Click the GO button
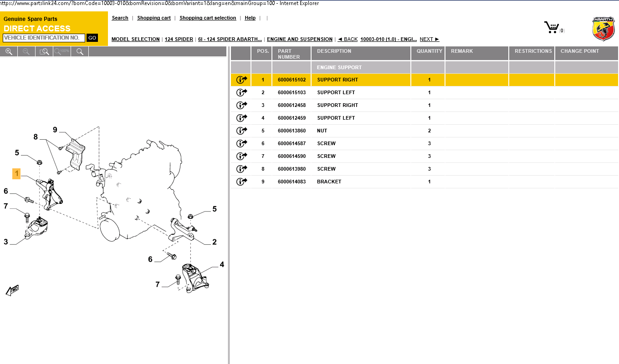 [92, 38]
